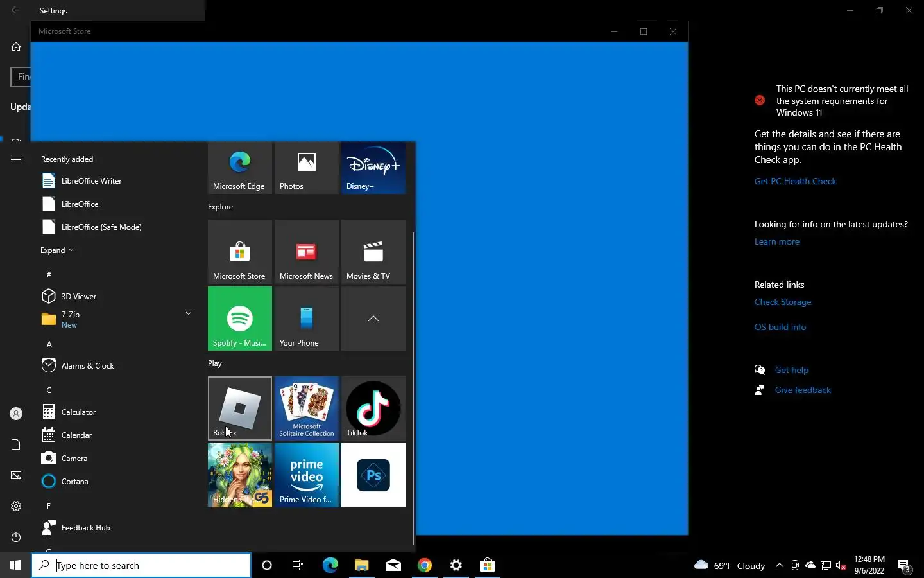Viewport: 924px width, 578px height.
Task: Open Microsoft Edge on taskbar
Action: (330, 565)
